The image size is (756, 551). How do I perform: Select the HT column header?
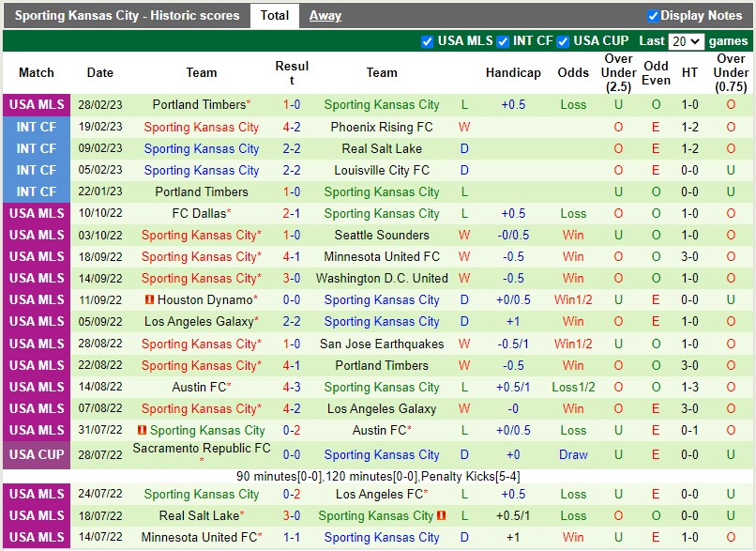point(689,73)
